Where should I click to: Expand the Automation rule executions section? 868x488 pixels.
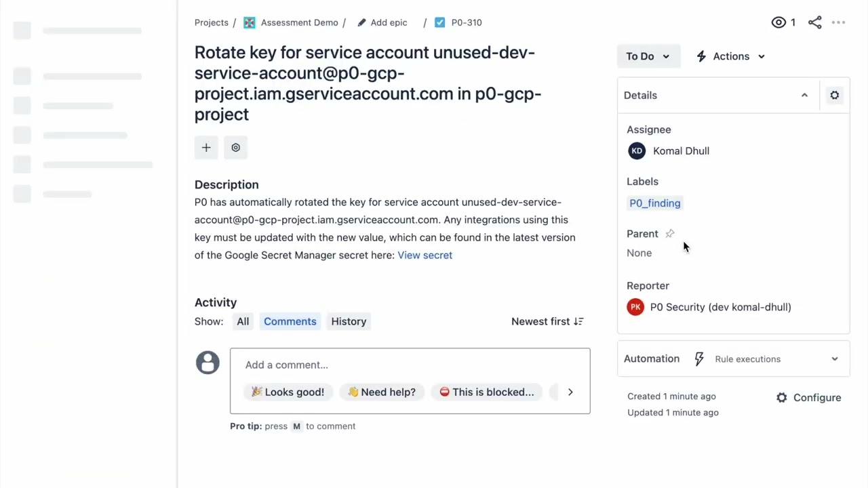[x=835, y=359]
